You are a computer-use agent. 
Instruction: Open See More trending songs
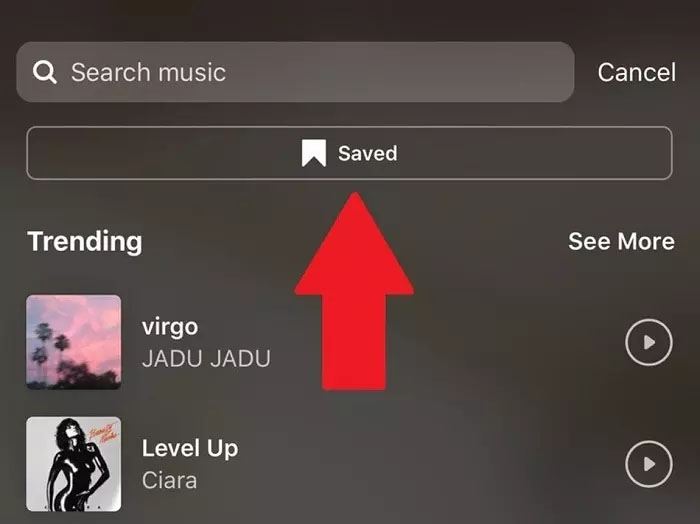[x=621, y=241]
